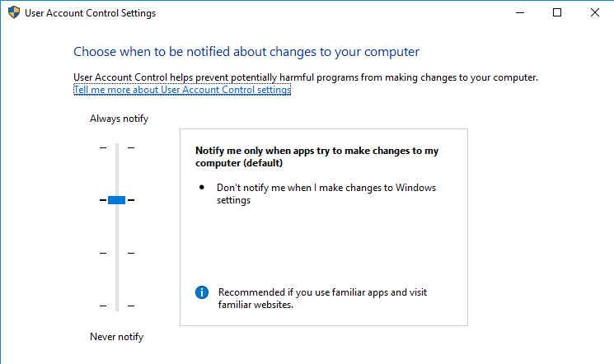Set slider to the third tick mark level

coord(117,253)
